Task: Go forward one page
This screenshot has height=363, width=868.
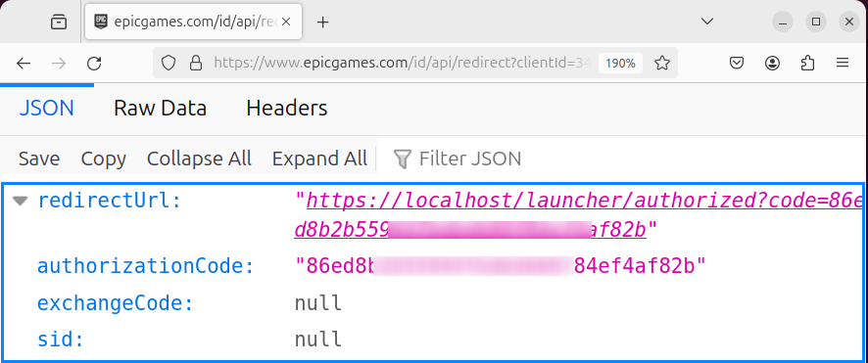Action: click(x=59, y=63)
